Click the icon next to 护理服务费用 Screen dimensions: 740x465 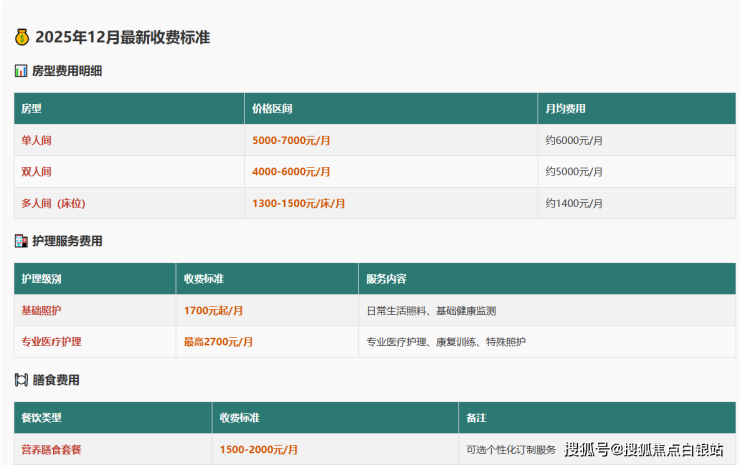click(x=21, y=241)
